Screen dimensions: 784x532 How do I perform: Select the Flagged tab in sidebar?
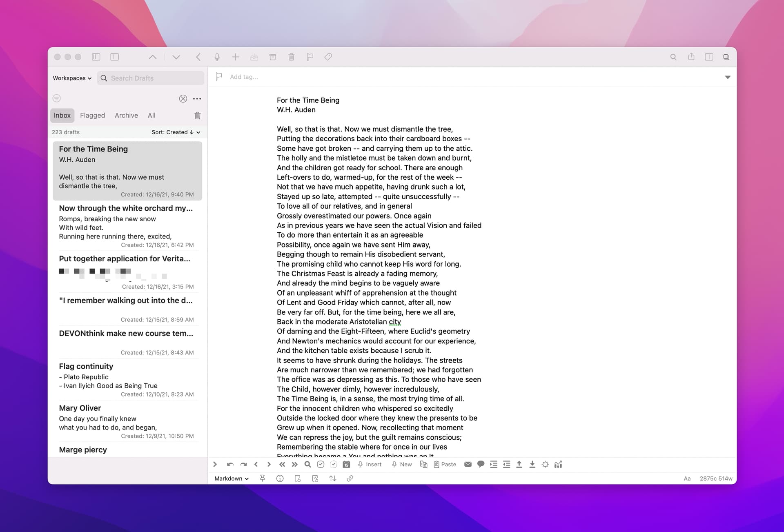pyautogui.click(x=92, y=115)
